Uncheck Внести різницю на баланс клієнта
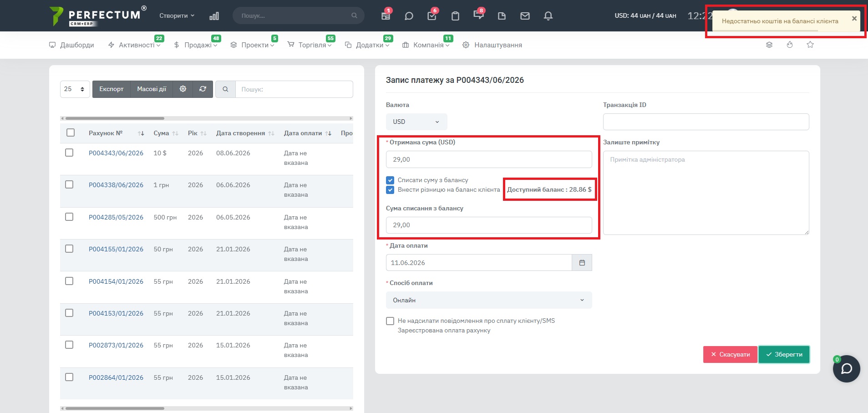This screenshot has width=868, height=413. pos(390,190)
